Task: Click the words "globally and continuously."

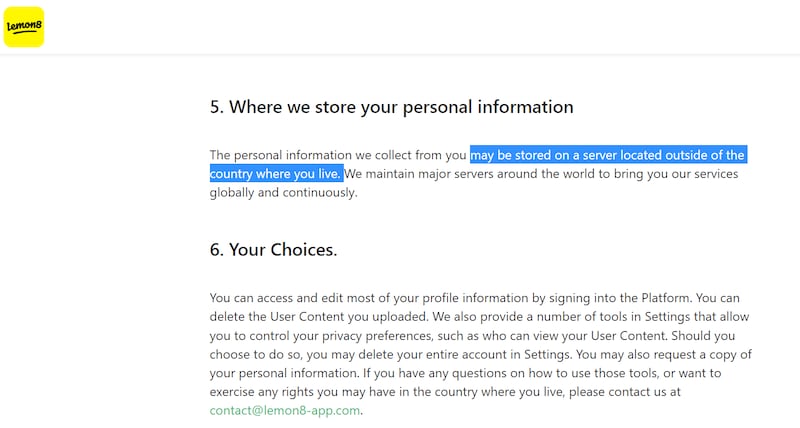Action: (x=283, y=192)
